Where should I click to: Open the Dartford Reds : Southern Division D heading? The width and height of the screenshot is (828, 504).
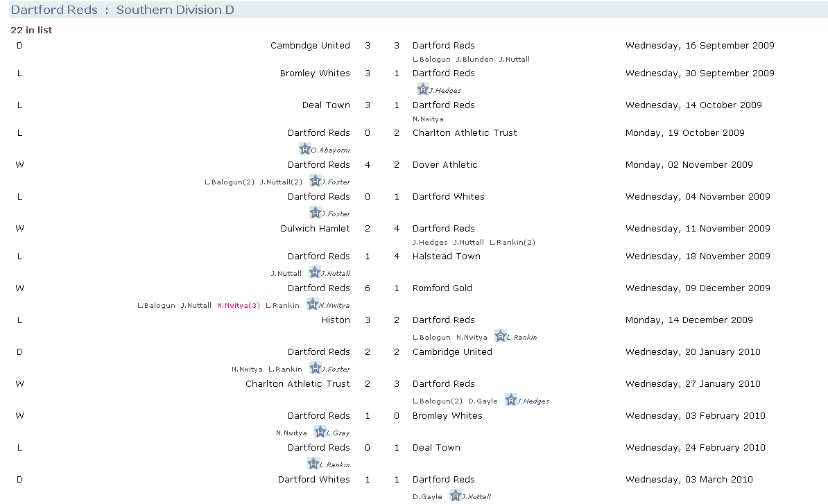[x=123, y=10]
